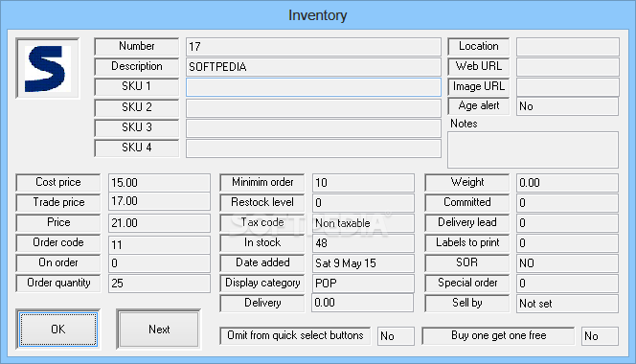The width and height of the screenshot is (636, 364).
Task: Click Date added value Sat 9 May 15
Action: [363, 263]
